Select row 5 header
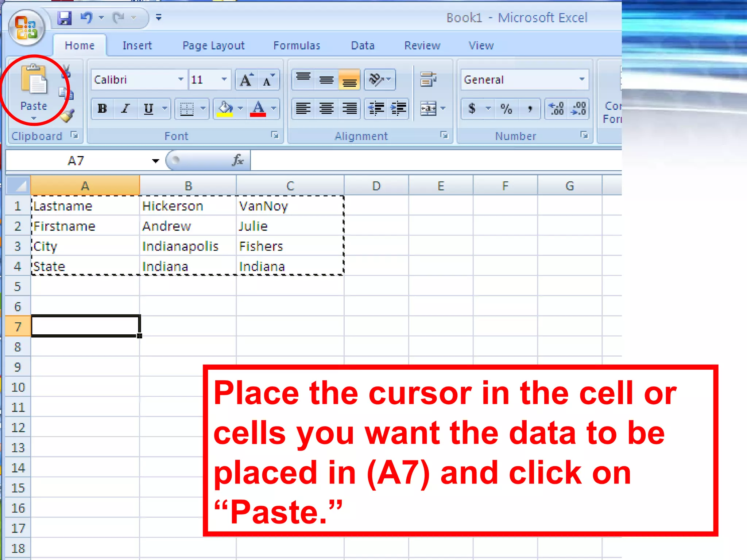 [x=18, y=286]
